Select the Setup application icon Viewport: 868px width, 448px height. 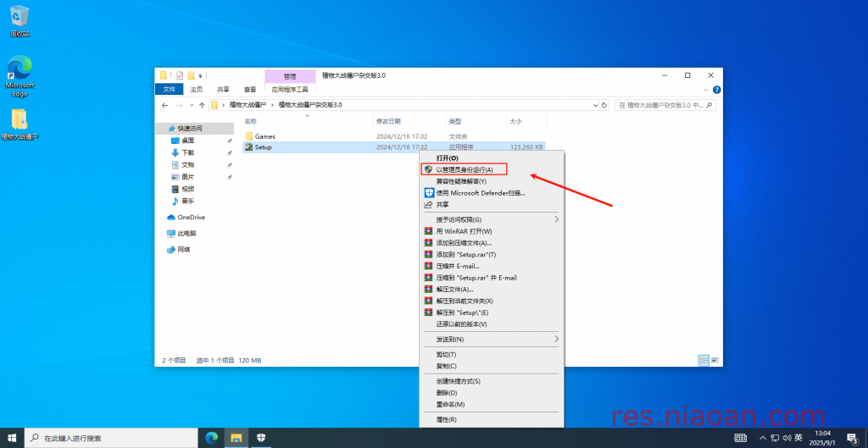tap(249, 147)
